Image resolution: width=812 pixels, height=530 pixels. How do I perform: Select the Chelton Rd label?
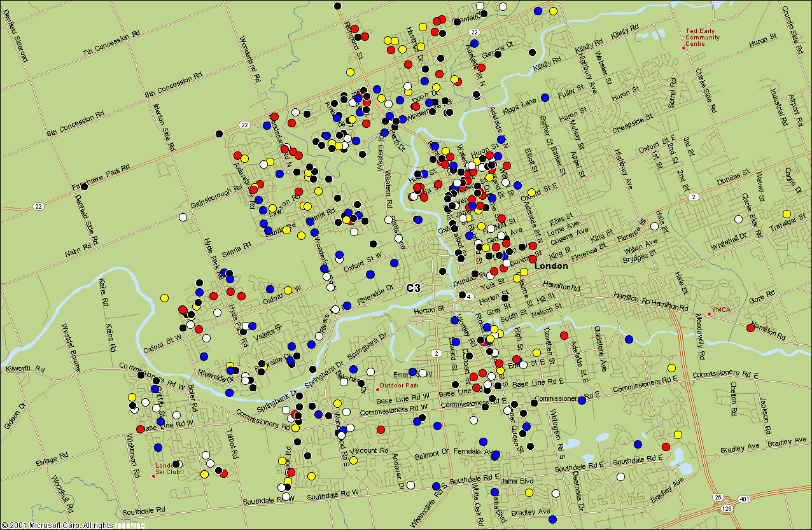click(733, 398)
